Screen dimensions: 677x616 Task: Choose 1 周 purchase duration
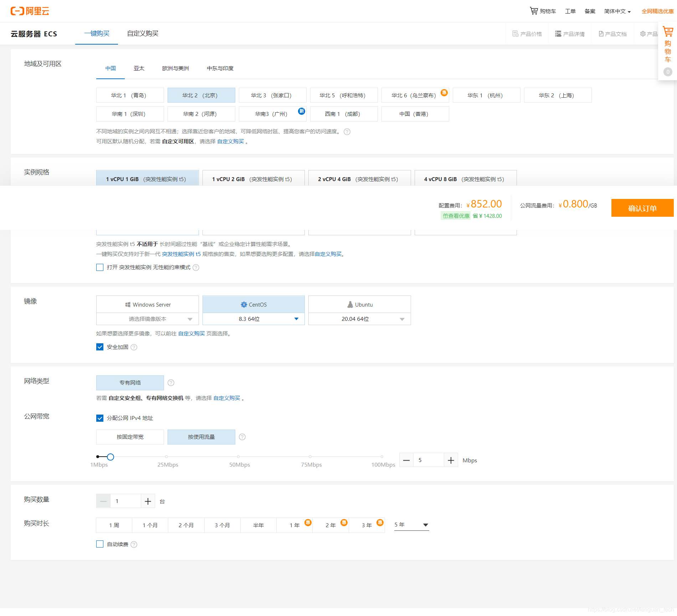114,525
